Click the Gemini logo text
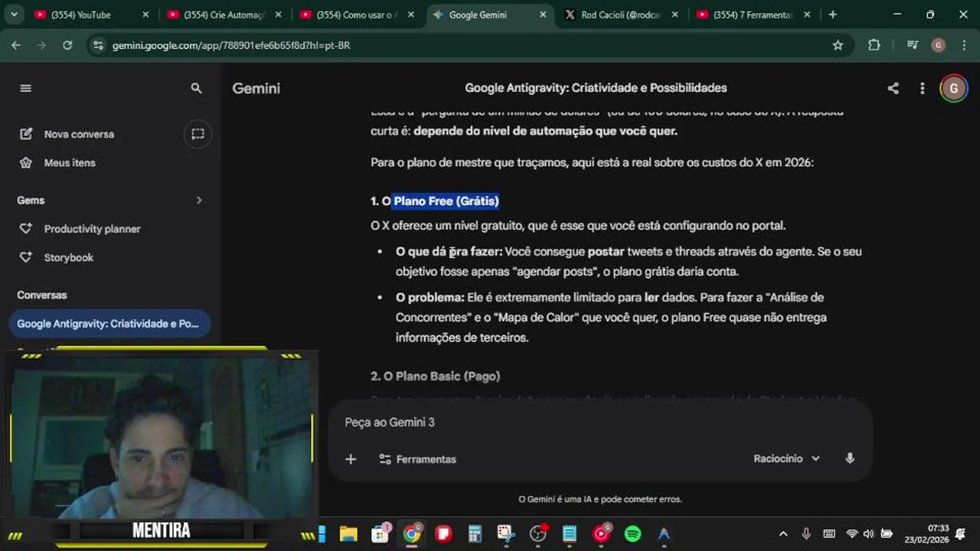 (x=256, y=88)
